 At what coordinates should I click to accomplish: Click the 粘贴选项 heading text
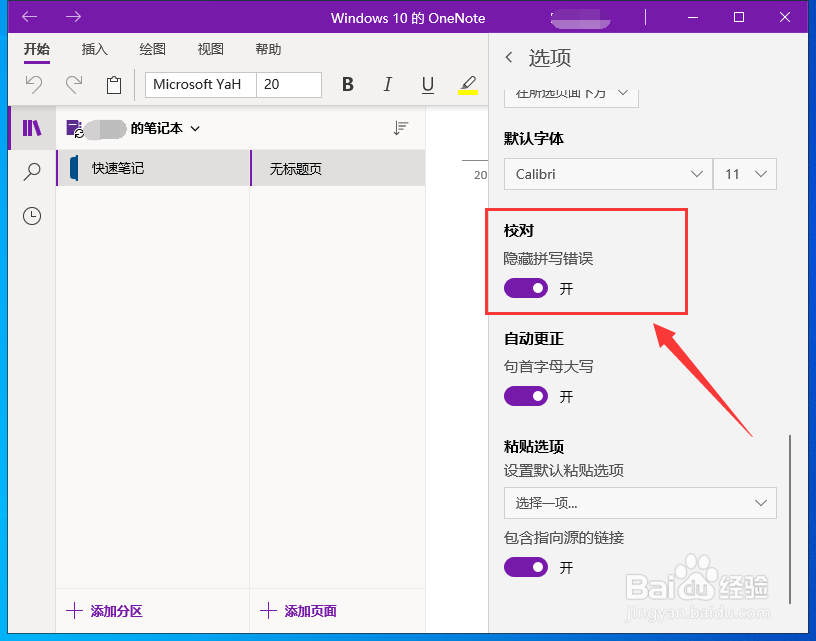pyautogui.click(x=534, y=446)
